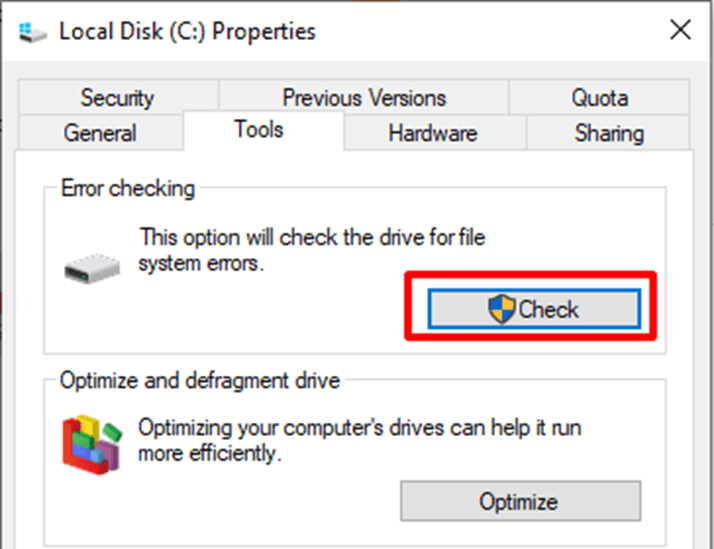
Task: Click the 'Optimize and defragment drive' label
Action: point(200,381)
